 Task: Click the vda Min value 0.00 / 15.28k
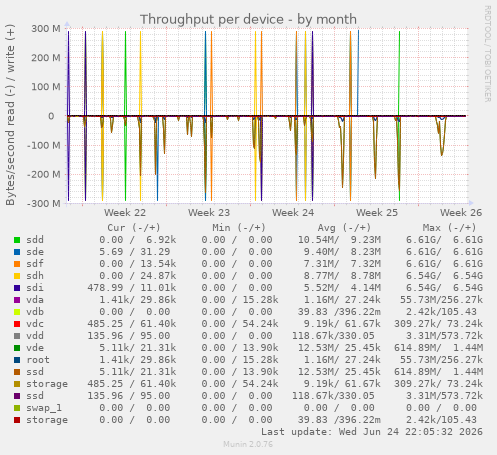pyautogui.click(x=240, y=300)
